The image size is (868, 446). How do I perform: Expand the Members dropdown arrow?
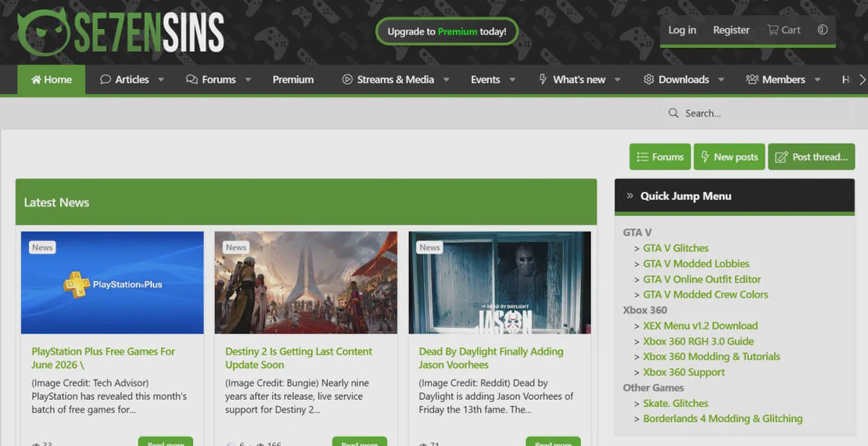(817, 80)
